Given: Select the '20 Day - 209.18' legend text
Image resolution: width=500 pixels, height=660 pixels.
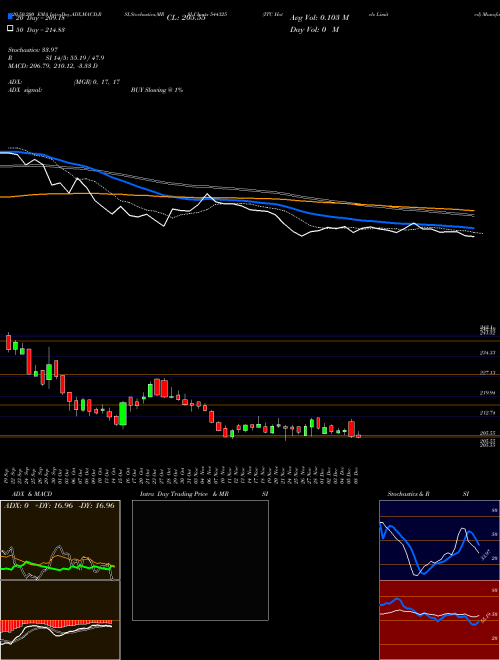Looking at the screenshot, I should [40, 18].
